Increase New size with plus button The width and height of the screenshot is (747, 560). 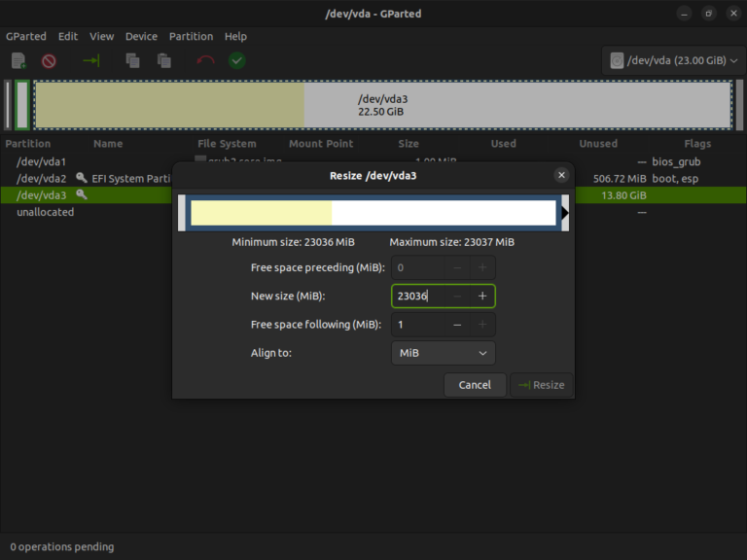(x=482, y=296)
